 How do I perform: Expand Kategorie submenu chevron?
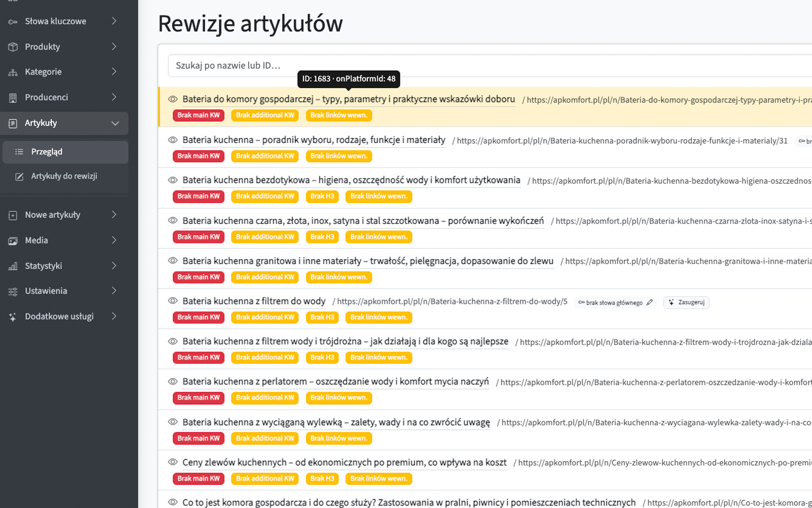point(114,72)
